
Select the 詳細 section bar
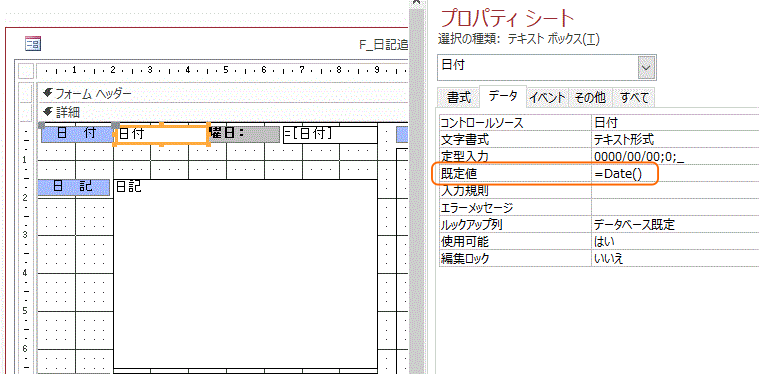(223, 112)
